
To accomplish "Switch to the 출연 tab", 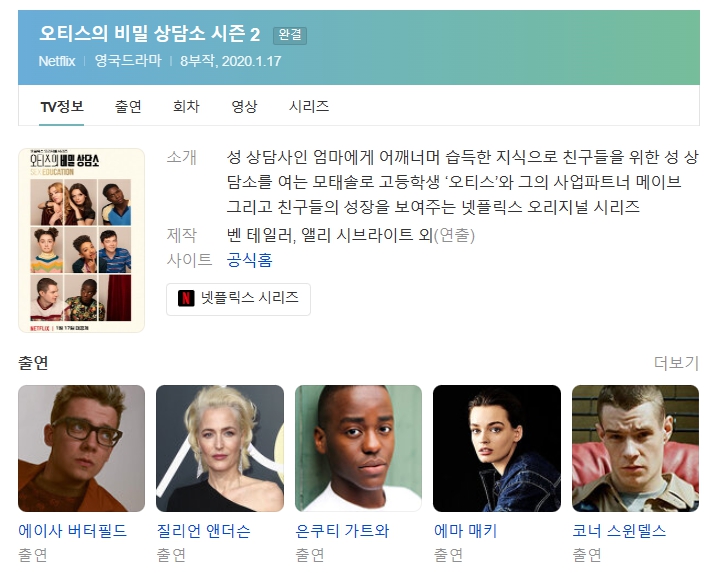I will pyautogui.click(x=128, y=107).
